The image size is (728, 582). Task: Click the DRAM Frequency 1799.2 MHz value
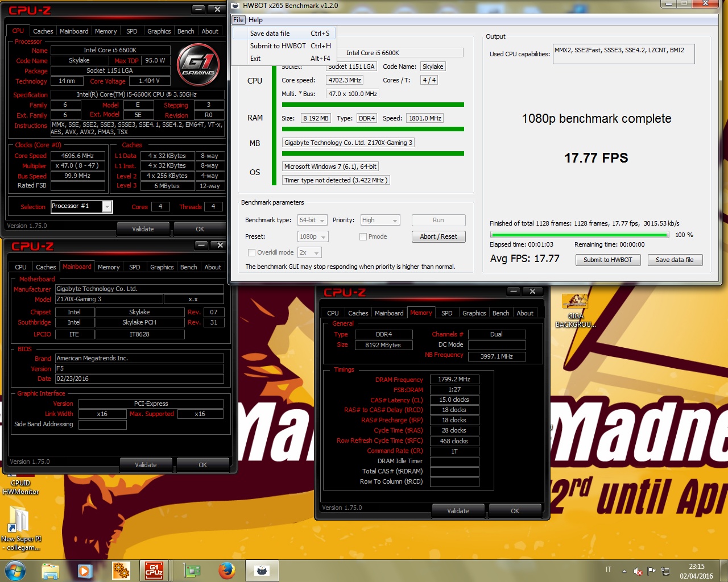(454, 379)
